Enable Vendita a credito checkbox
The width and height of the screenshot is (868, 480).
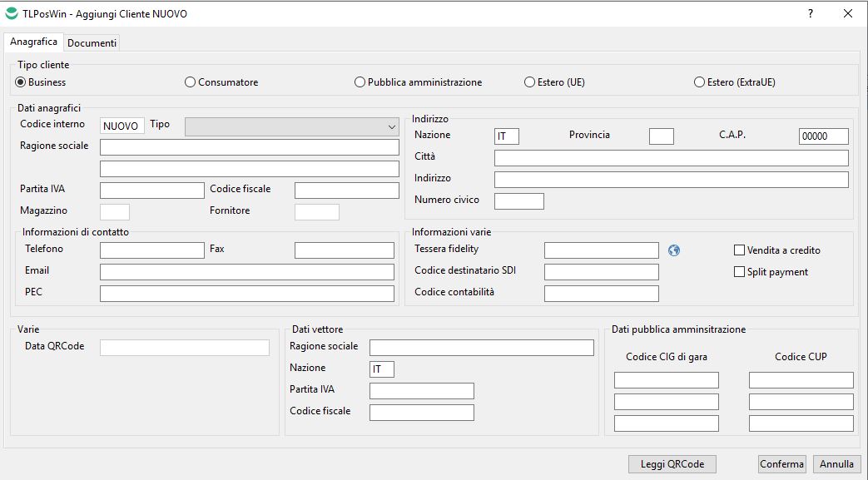click(x=740, y=250)
